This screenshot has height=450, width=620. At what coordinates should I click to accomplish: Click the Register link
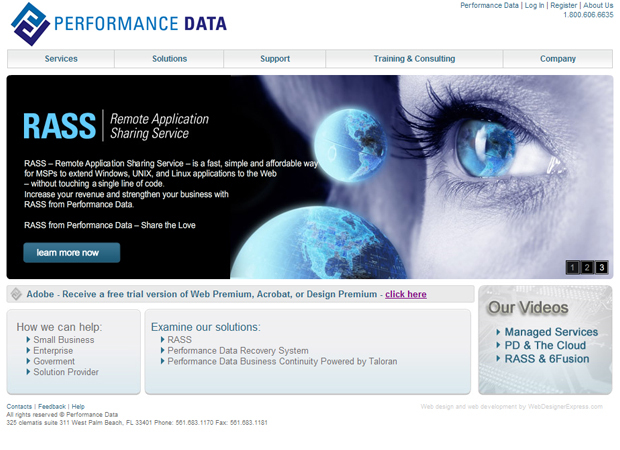pyautogui.click(x=563, y=6)
